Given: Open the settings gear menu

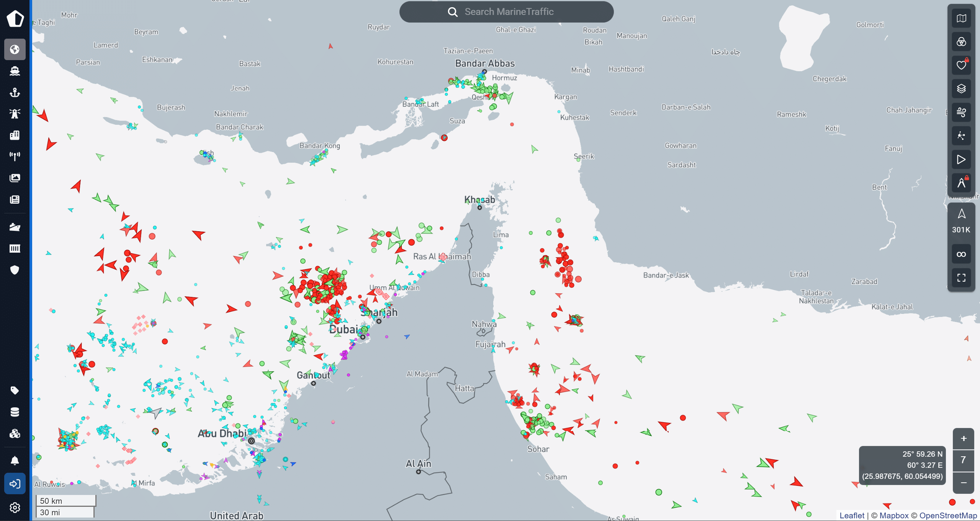Looking at the screenshot, I should tap(15, 508).
